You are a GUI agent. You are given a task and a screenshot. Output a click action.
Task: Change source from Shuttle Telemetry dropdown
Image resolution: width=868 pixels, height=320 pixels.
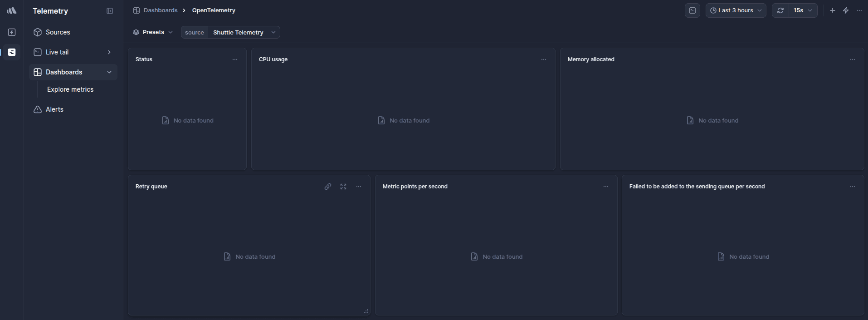(x=244, y=32)
